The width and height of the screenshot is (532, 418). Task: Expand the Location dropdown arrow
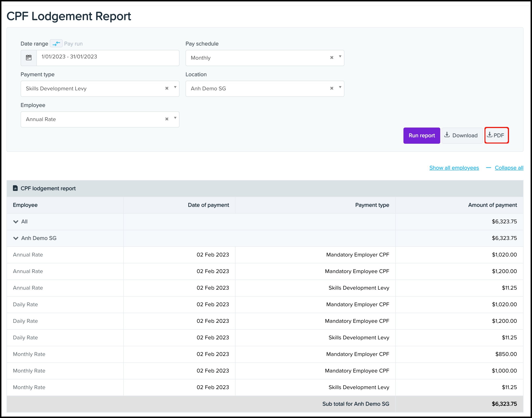(340, 87)
